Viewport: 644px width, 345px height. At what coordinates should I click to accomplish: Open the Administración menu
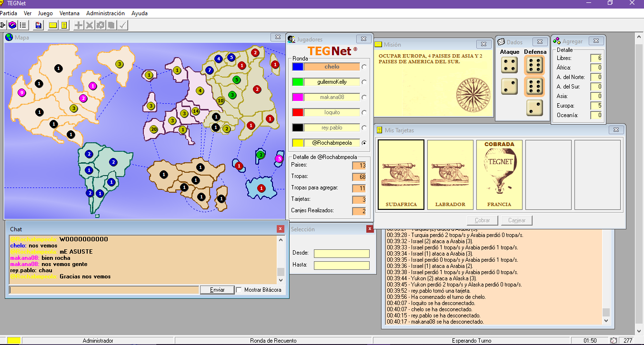105,13
